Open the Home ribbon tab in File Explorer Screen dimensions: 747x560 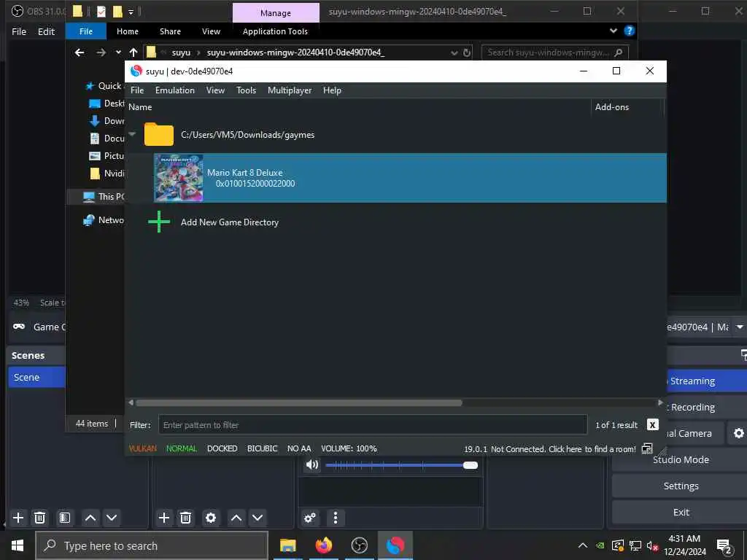click(x=128, y=31)
